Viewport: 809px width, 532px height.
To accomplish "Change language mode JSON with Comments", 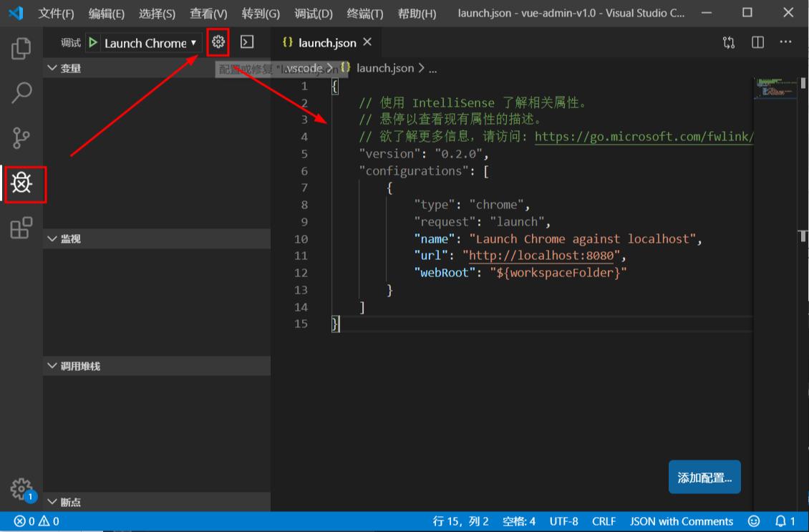I will pyautogui.click(x=681, y=521).
